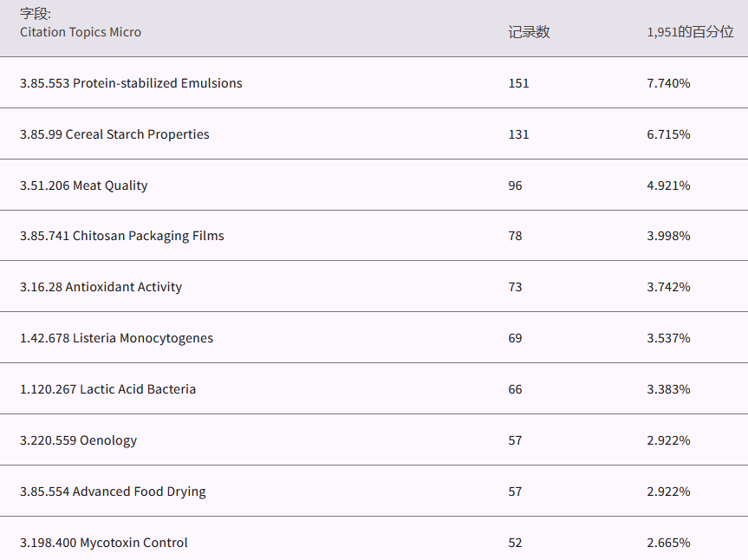Click the 记录数 column header
748x560 pixels.
coord(529,32)
